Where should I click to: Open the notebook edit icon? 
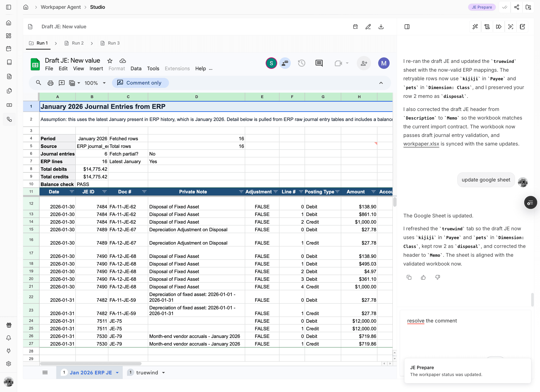click(522, 26)
